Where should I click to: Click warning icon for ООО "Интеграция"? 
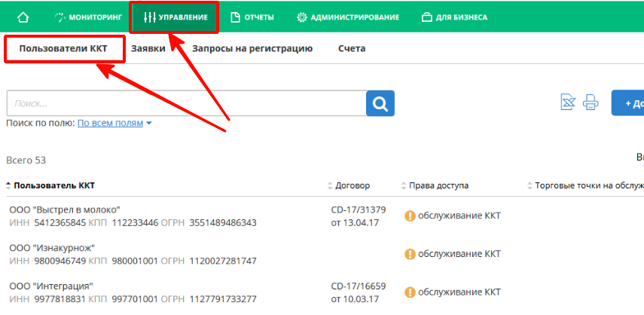pos(410,292)
